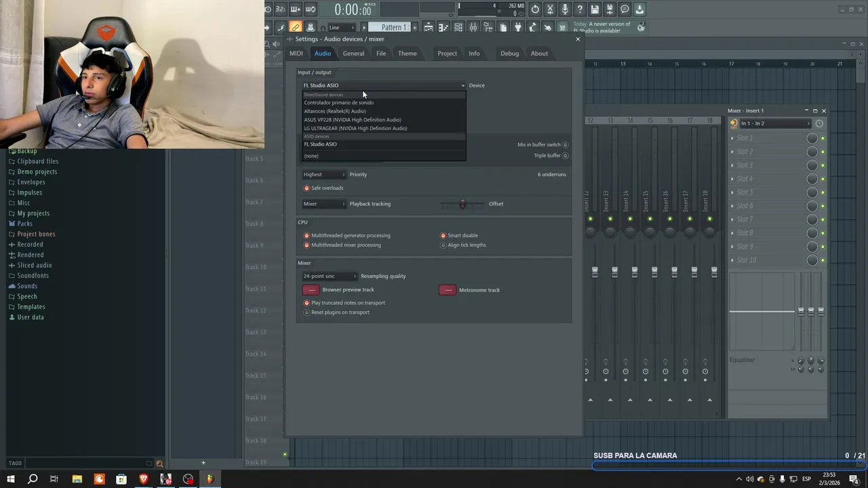Click the FL Studio taskbar icon
The image size is (868, 488).
point(210,479)
